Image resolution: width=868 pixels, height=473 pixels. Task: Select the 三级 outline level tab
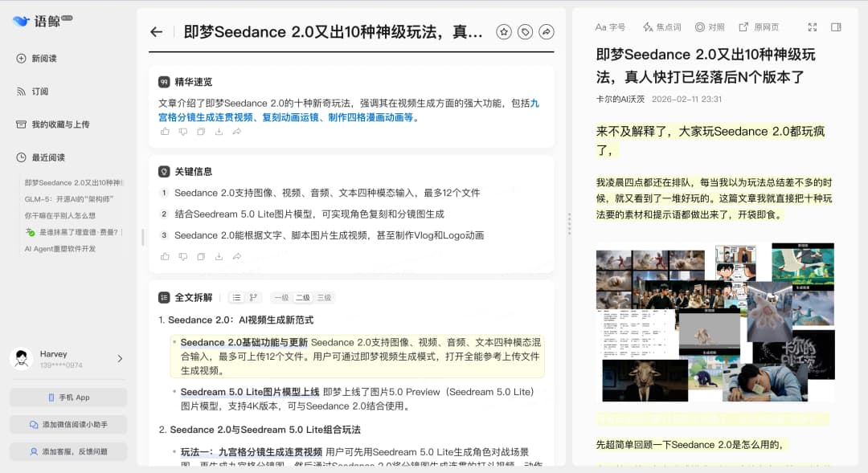(323, 298)
